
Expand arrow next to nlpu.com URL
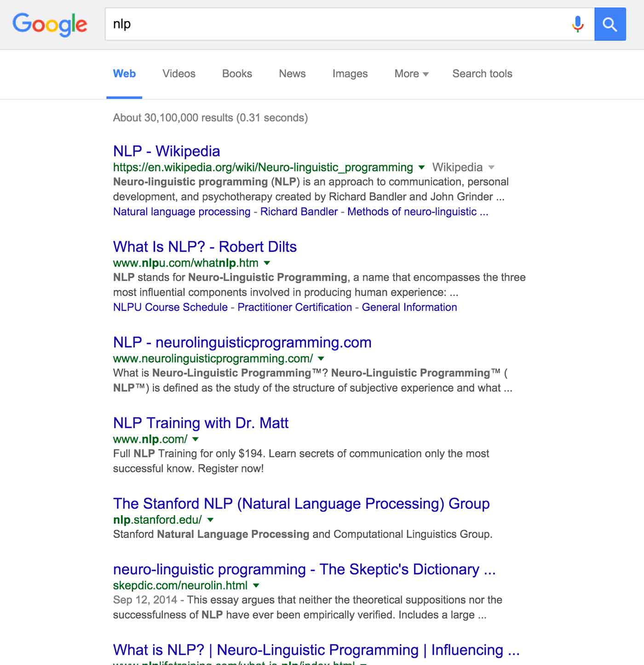[267, 263]
